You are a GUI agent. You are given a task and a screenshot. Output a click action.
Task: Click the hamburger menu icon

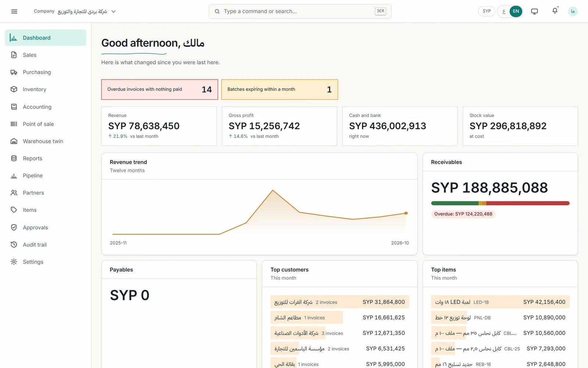click(14, 11)
